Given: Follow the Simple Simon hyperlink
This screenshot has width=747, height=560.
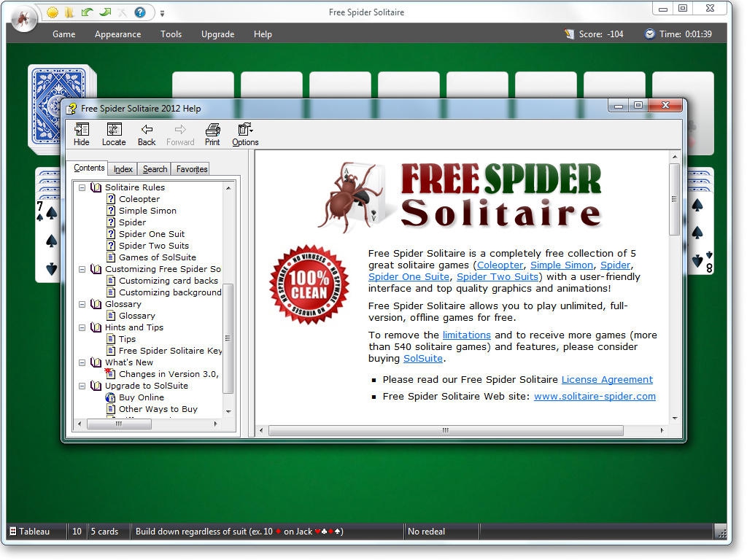Looking at the screenshot, I should [562, 265].
